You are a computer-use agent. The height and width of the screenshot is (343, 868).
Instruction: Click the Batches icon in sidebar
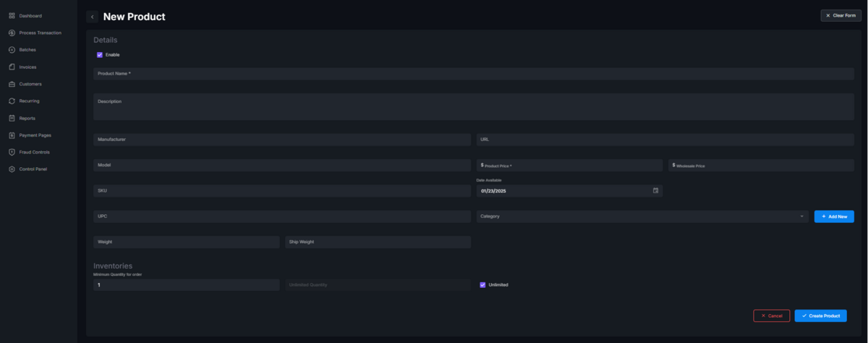click(12, 50)
